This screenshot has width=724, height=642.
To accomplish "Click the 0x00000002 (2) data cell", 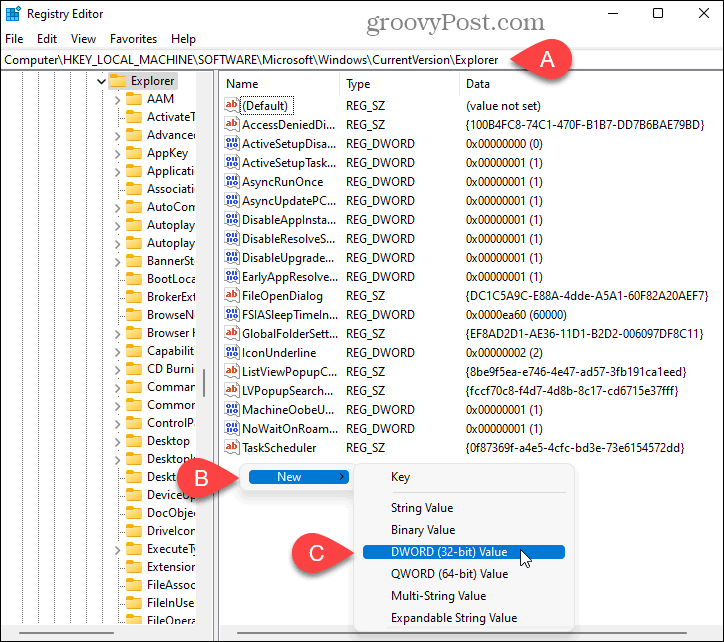I will click(x=504, y=353).
